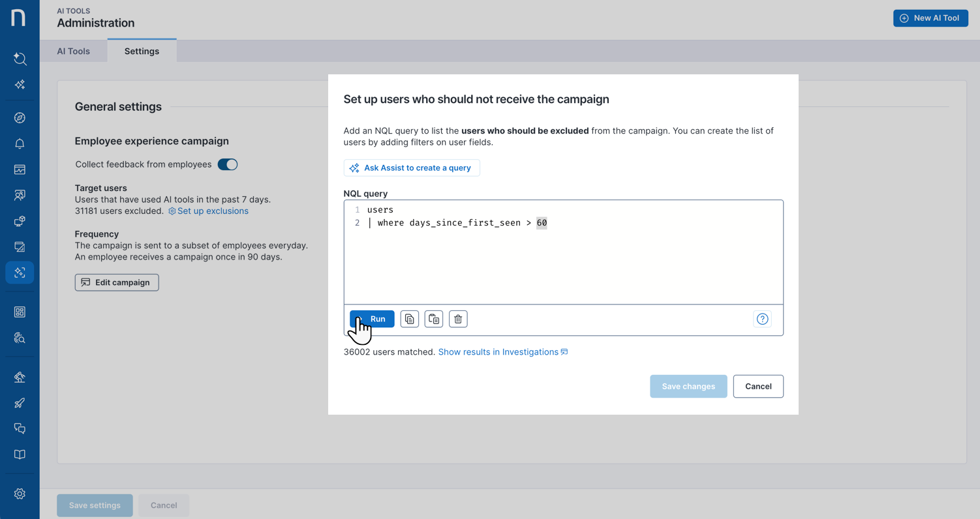Open the compass icon in sidebar
This screenshot has width=980, height=519.
point(20,118)
